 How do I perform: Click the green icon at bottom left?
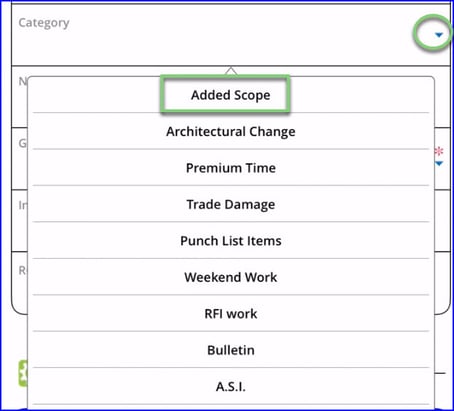click(23, 373)
